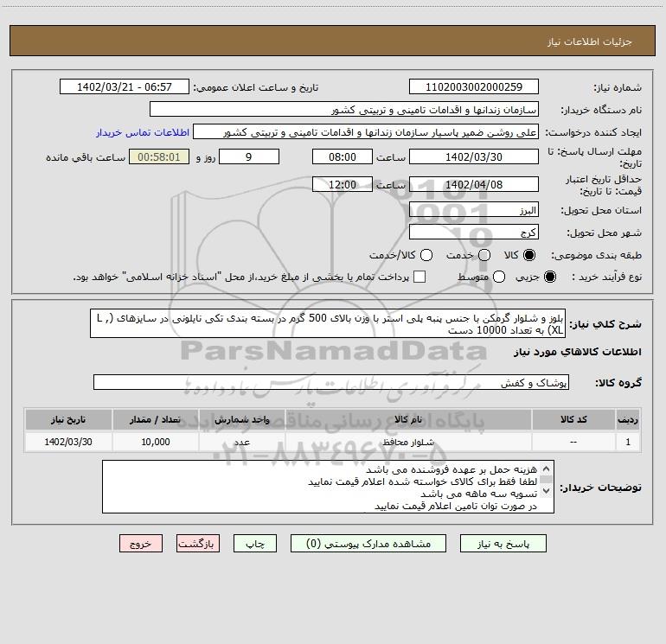666x644 pixels.
Task: Select the شلوار محافظ table row
Action: 333,442
